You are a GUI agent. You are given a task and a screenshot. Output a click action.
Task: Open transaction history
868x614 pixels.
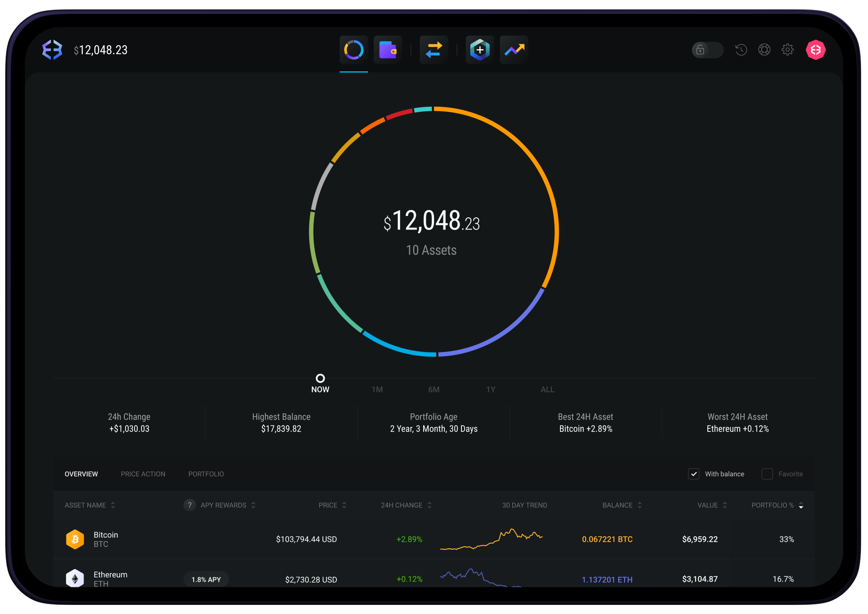pos(741,50)
